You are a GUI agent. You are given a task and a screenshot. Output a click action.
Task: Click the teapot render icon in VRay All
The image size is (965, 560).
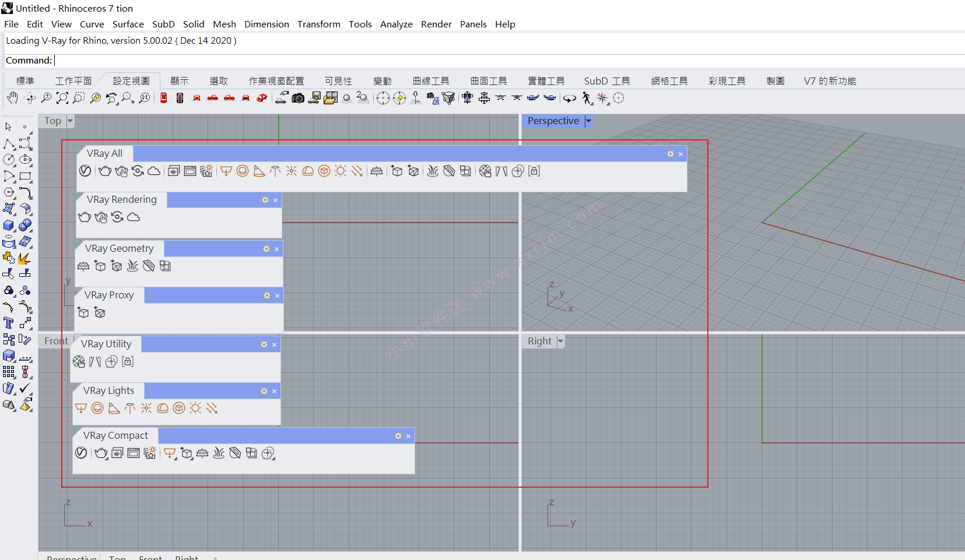click(x=105, y=171)
